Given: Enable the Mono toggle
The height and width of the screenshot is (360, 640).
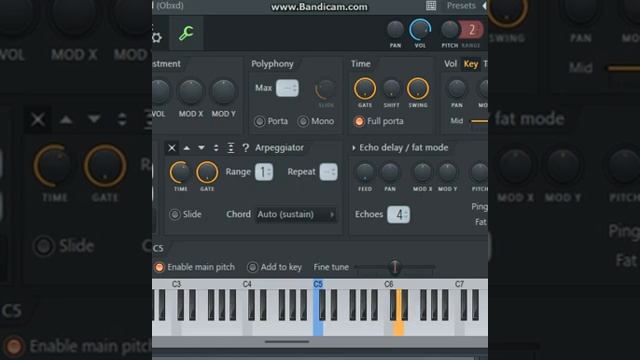Looking at the screenshot, I should (x=303, y=121).
